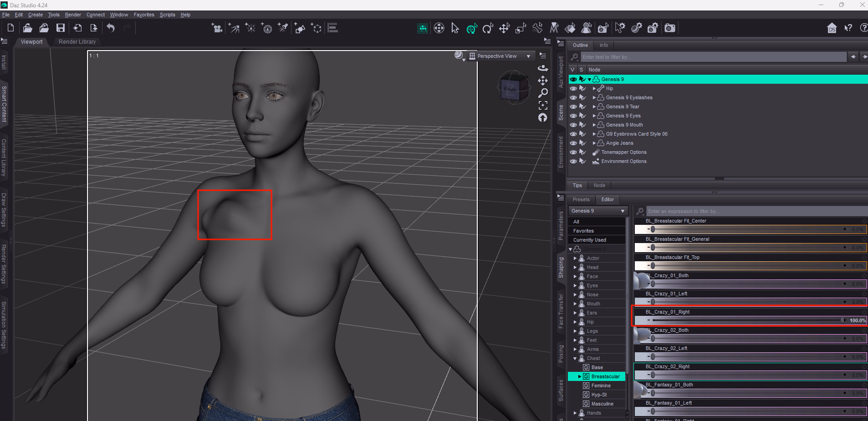Click the What's This help cursor

point(848,28)
